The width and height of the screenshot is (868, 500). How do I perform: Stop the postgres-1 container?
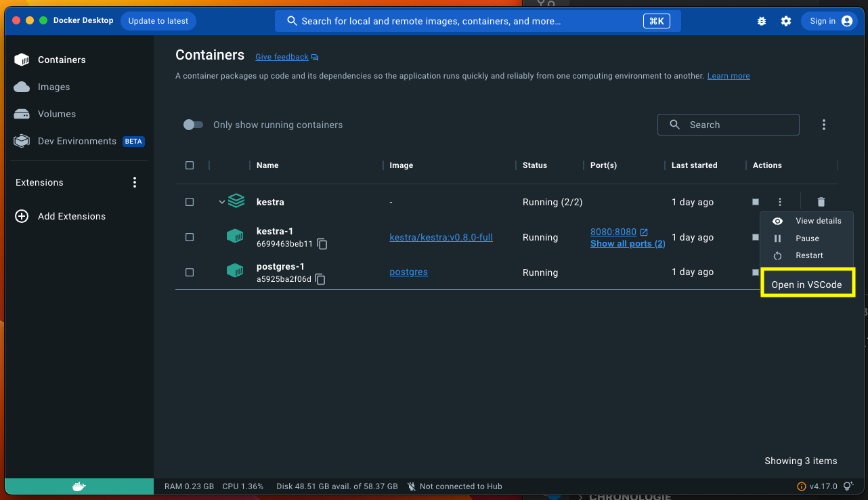point(755,272)
